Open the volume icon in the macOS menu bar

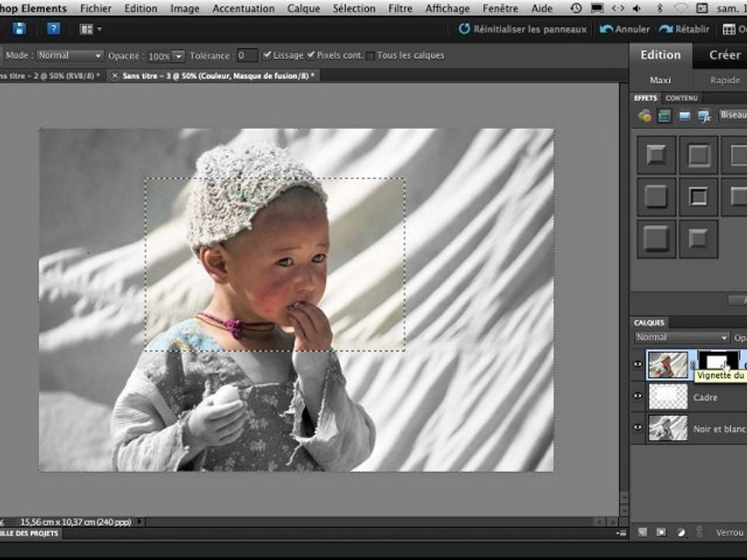(x=637, y=8)
